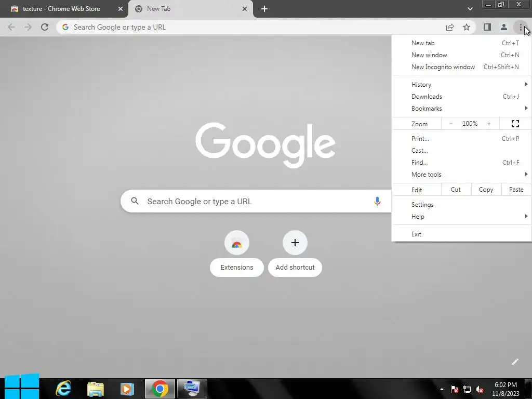The height and width of the screenshot is (399, 532).
Task: Select Print... in the menu
Action: pyautogui.click(x=461, y=138)
